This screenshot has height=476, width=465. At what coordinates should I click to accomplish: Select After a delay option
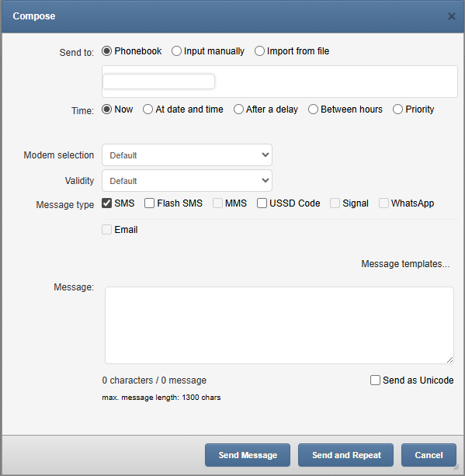pyautogui.click(x=238, y=109)
